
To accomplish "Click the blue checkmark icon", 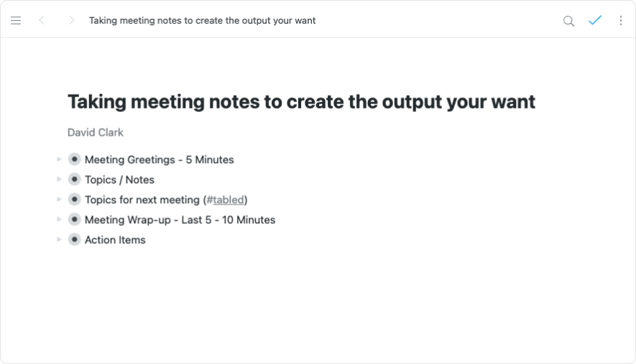I will [x=595, y=21].
